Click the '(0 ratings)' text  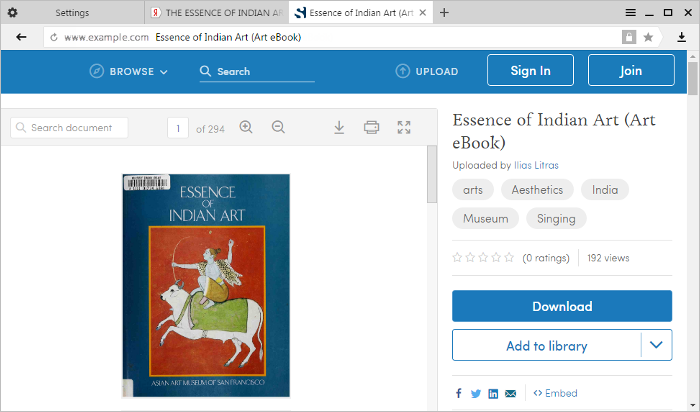point(546,258)
